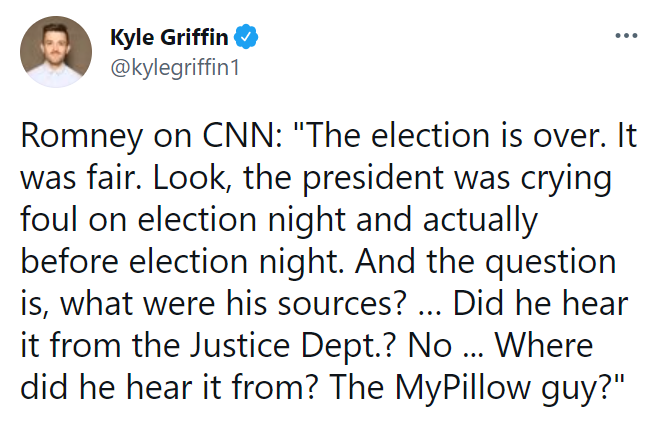Open the three-dot more options menu
Image resolution: width=661 pixels, height=426 pixels.
pos(626,36)
